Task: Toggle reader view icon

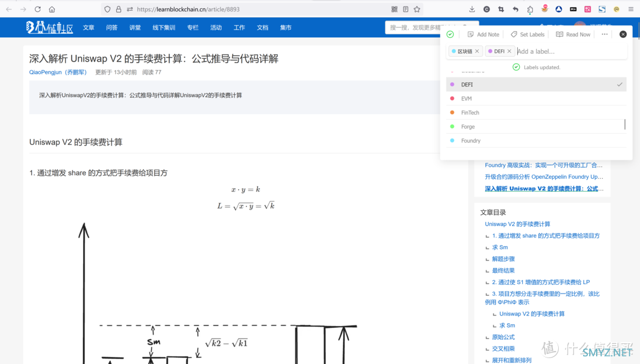Action: pos(406,9)
